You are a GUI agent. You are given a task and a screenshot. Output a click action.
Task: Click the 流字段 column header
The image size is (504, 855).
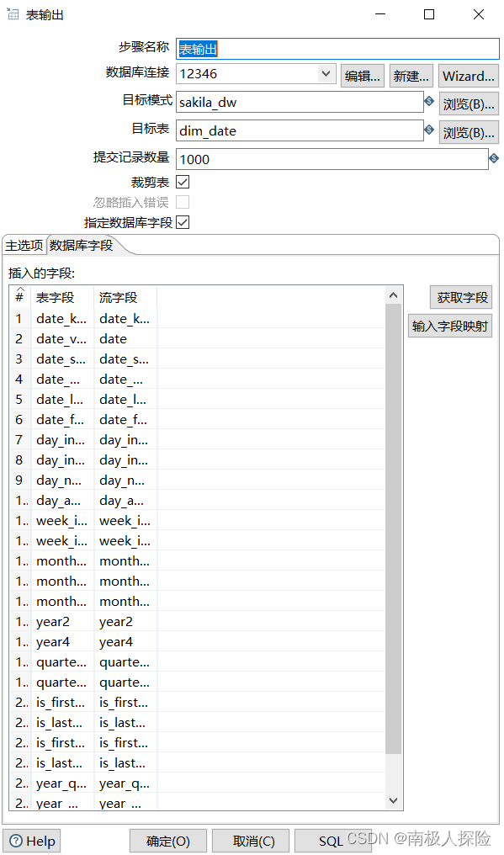[x=125, y=297]
